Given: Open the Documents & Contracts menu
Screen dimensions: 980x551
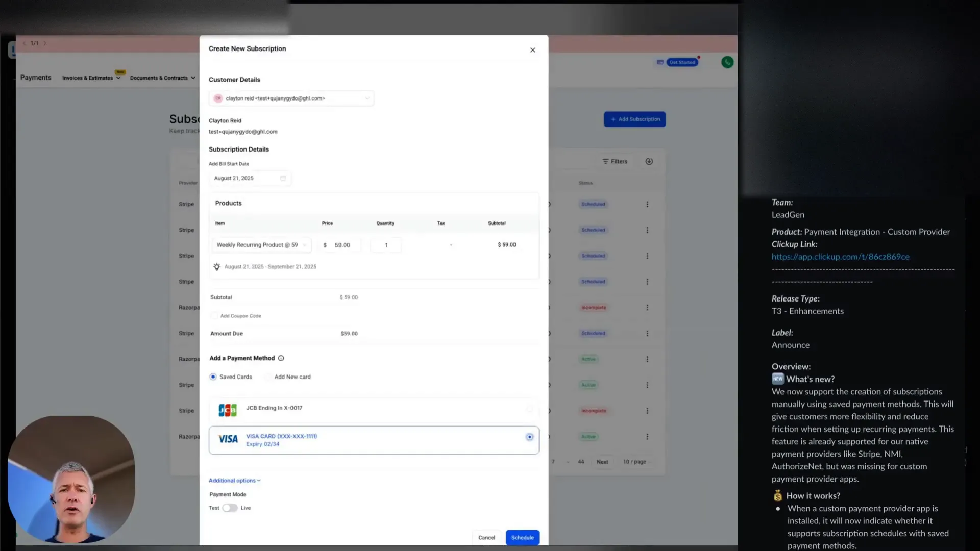Looking at the screenshot, I should click(x=162, y=78).
